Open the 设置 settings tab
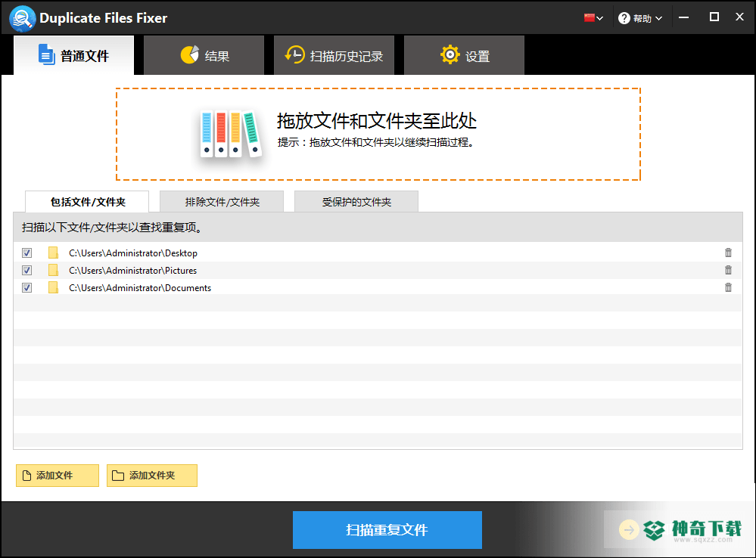Viewport: 756px width, 558px height. point(465,55)
